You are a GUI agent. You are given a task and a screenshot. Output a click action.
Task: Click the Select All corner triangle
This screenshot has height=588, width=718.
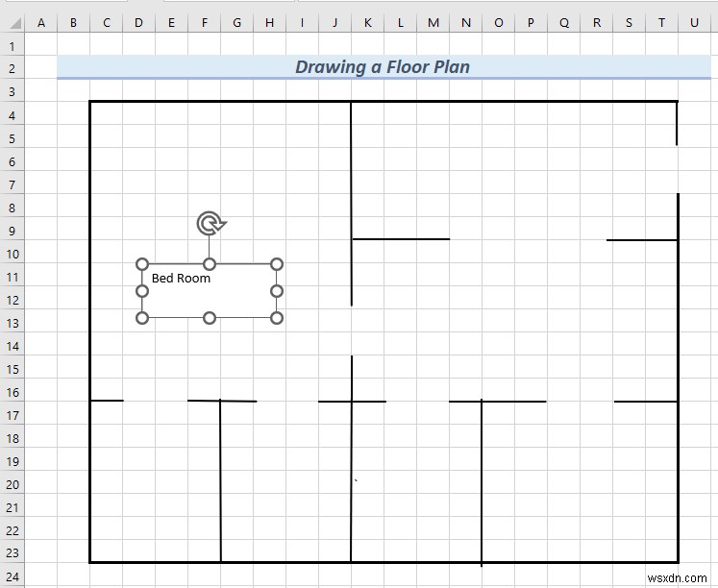tap(14, 23)
